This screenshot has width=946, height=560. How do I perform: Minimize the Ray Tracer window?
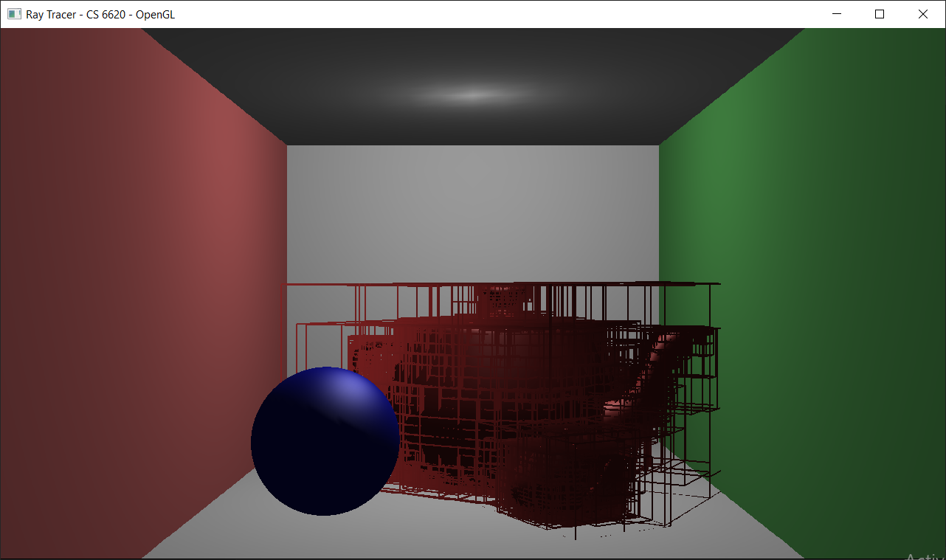(837, 14)
